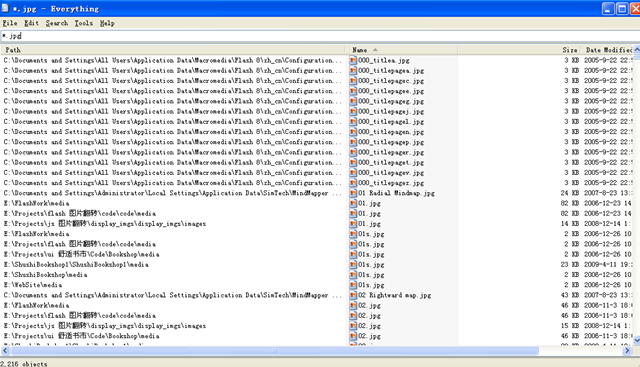Click icon beside 000_titlepagev.jpg
The width and height of the screenshot is (640, 367).
tap(353, 173)
